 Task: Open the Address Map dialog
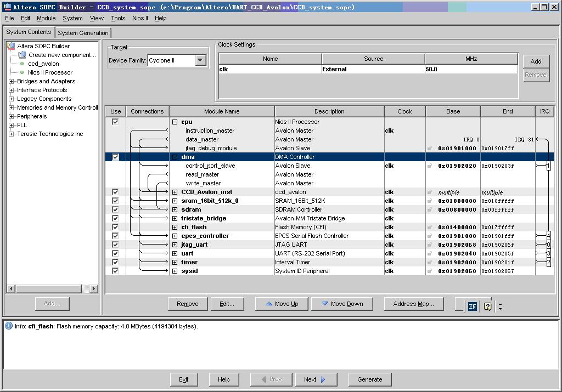point(413,304)
